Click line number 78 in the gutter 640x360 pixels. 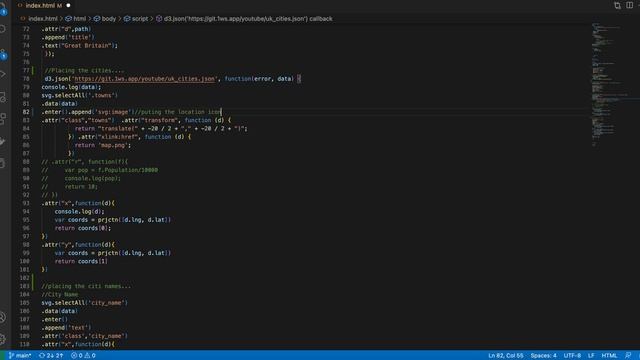pyautogui.click(x=26, y=79)
